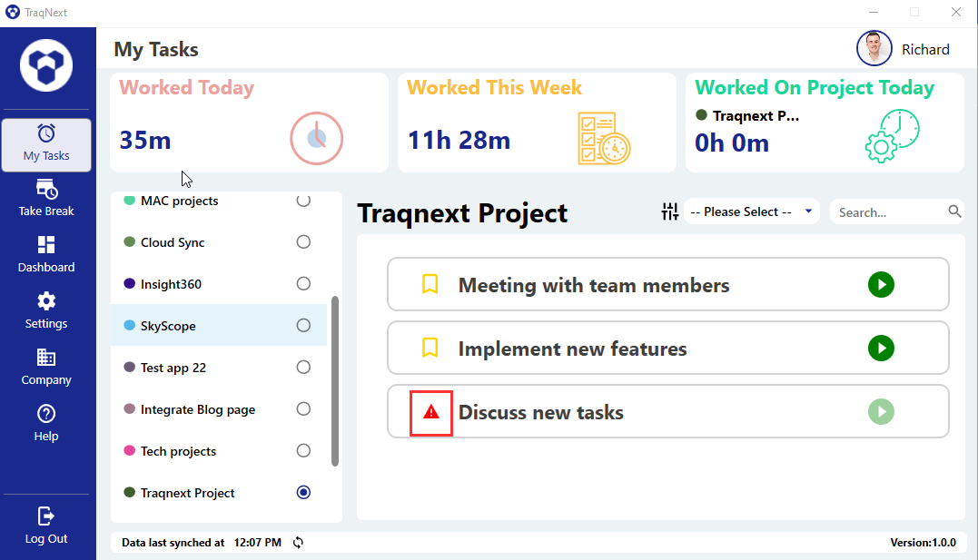Open the Help section
The height and width of the screenshot is (560, 978).
pos(45,424)
